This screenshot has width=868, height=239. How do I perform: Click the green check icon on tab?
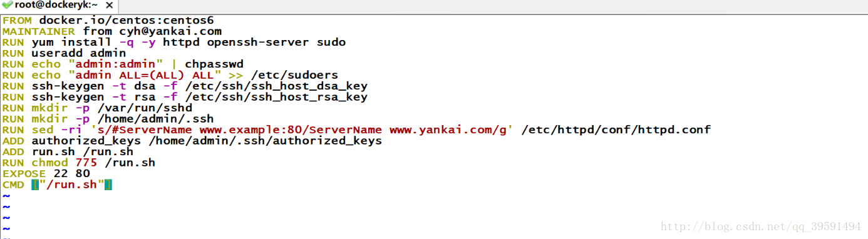pos(7,5)
